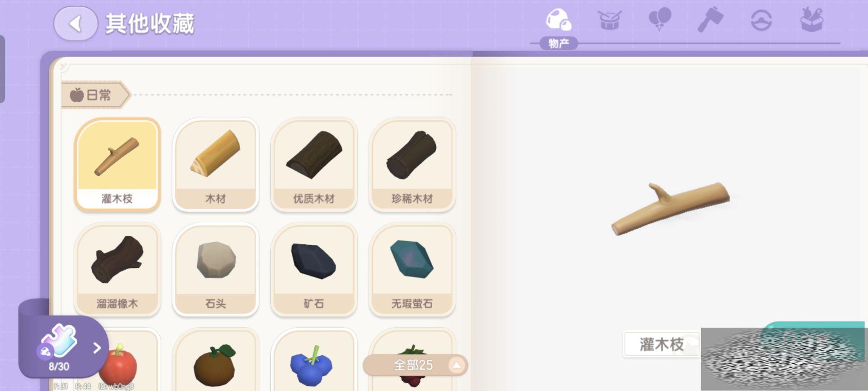Screen dimensions: 868x391
Task: Expand the 全部25 filter dropdown
Action: pos(415,365)
